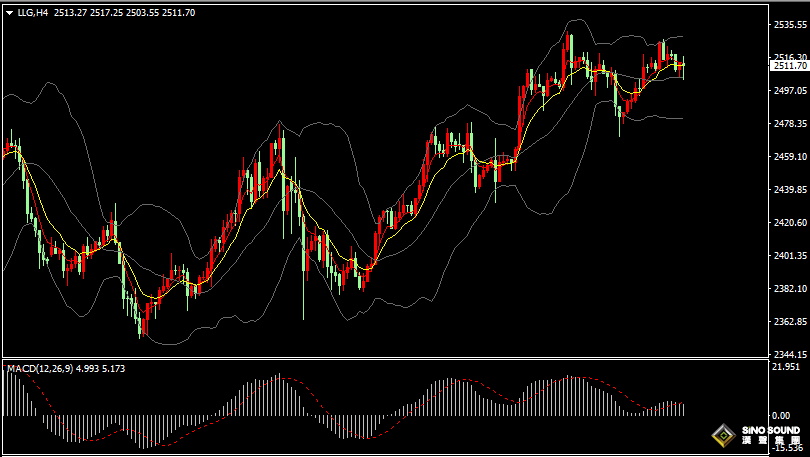Click the 2535.55 price axis label
This screenshot has height=457, width=810.
click(x=788, y=24)
